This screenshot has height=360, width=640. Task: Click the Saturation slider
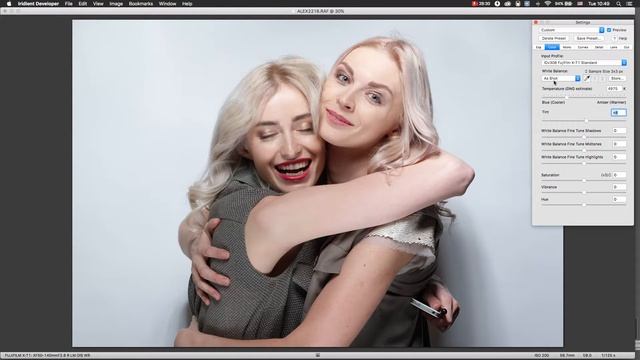coord(584,180)
